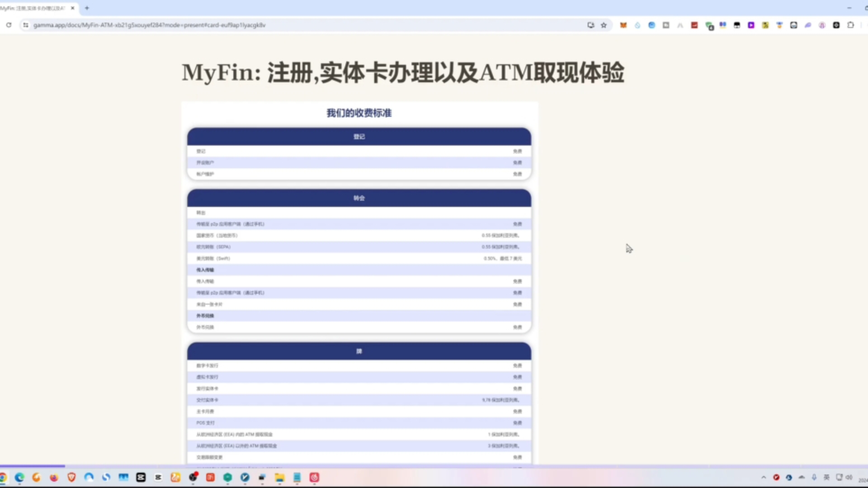This screenshot has width=868, height=488.
Task: Switch the 英 input method indicator
Action: [827, 478]
